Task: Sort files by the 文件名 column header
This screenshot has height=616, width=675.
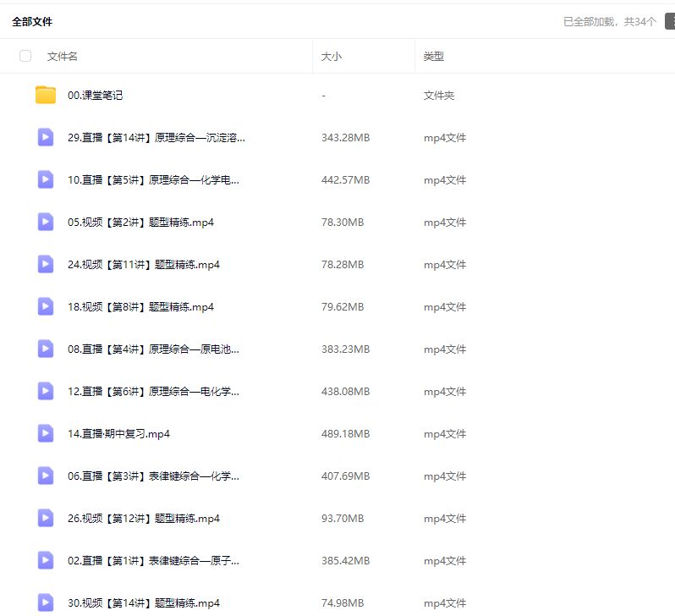Action: [x=63, y=56]
